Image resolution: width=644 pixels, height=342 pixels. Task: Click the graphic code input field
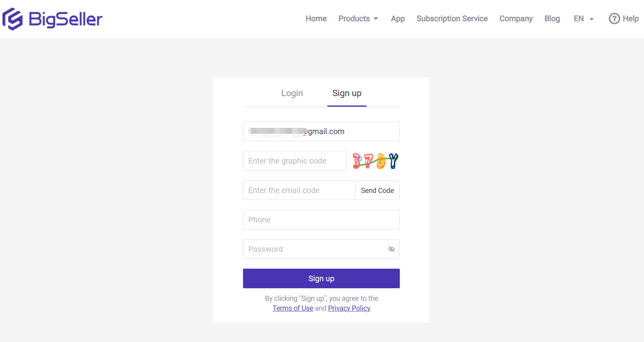click(x=295, y=161)
